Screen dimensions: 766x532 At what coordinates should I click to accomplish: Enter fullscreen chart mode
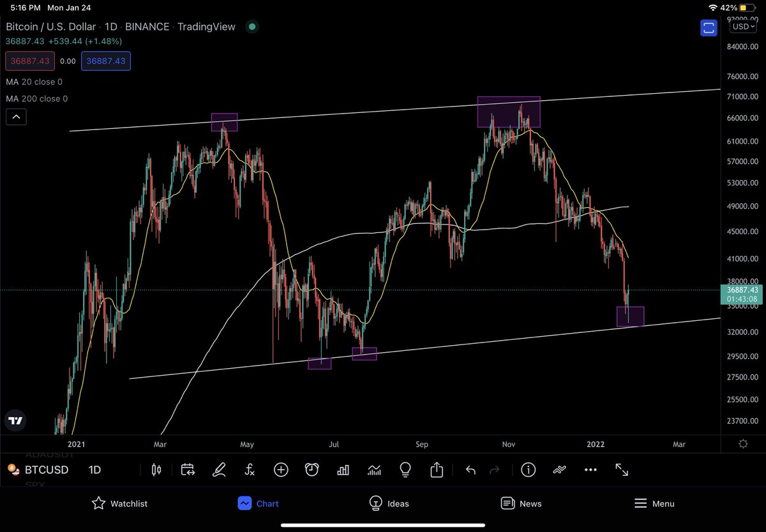pyautogui.click(x=622, y=470)
